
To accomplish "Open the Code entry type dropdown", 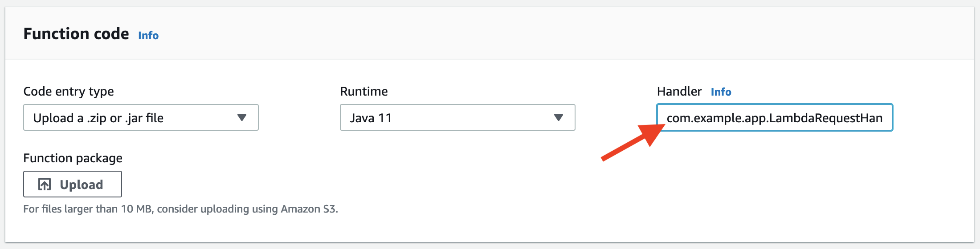I will click(141, 117).
